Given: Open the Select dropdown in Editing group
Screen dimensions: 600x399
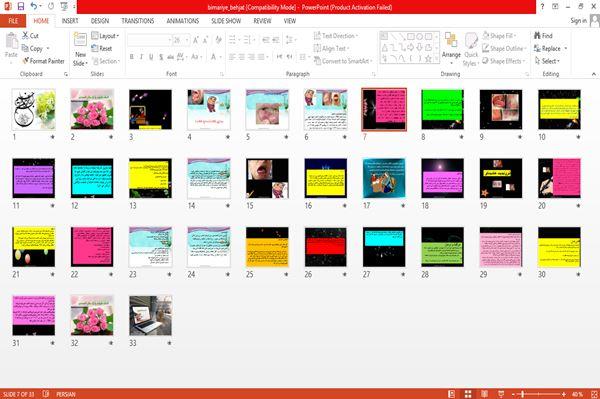Looking at the screenshot, I should (x=547, y=61).
